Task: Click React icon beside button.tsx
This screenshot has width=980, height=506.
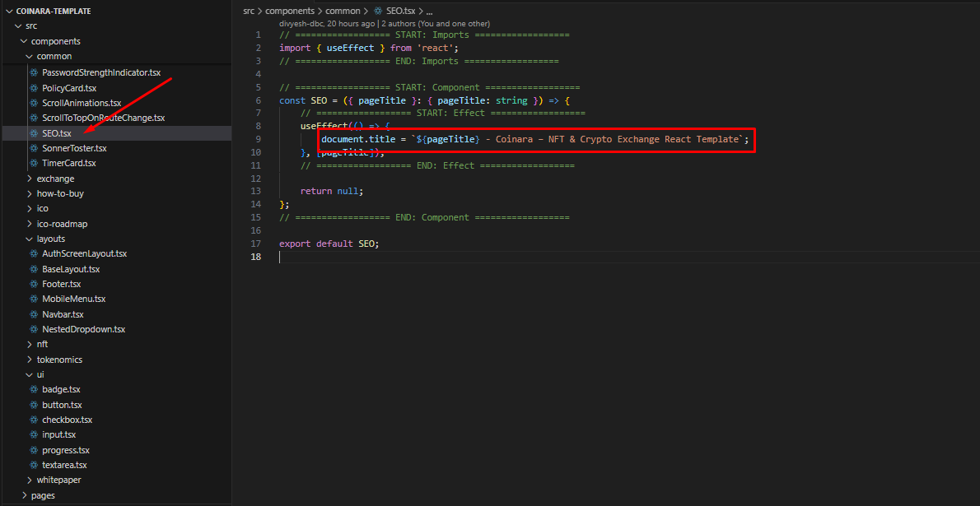Action: [35, 405]
